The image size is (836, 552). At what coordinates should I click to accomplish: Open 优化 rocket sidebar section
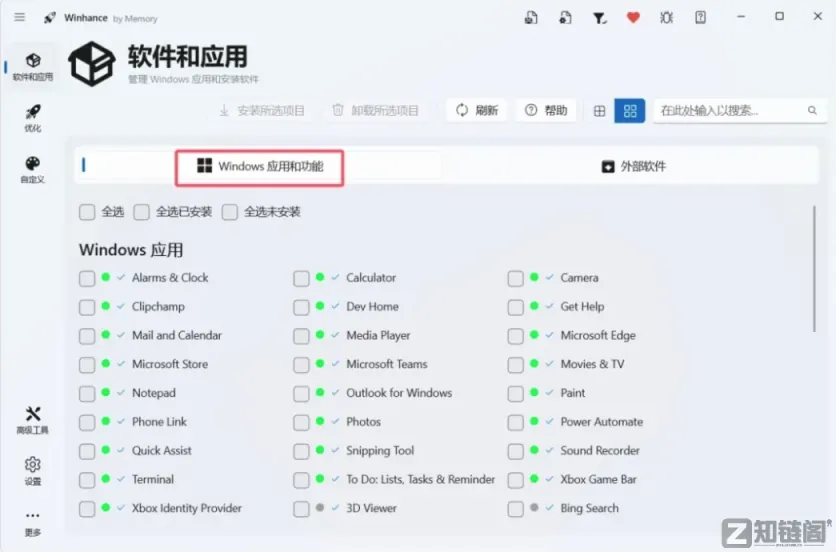[x=33, y=118]
